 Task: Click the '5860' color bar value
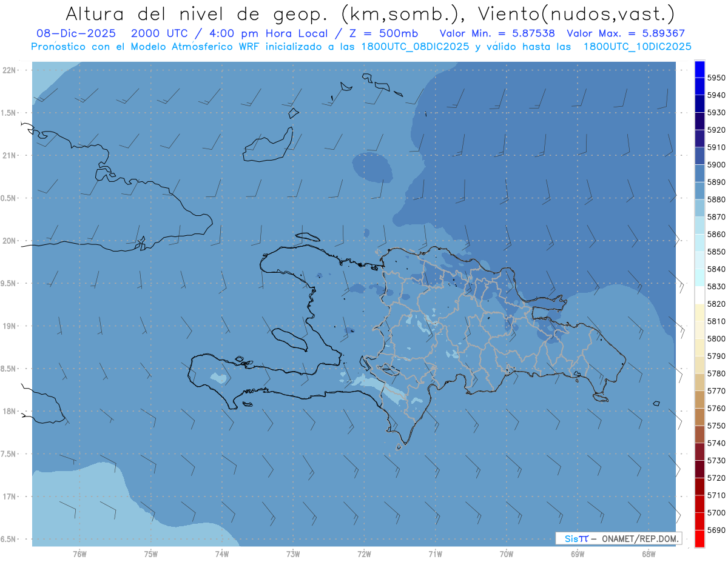pyautogui.click(x=716, y=234)
